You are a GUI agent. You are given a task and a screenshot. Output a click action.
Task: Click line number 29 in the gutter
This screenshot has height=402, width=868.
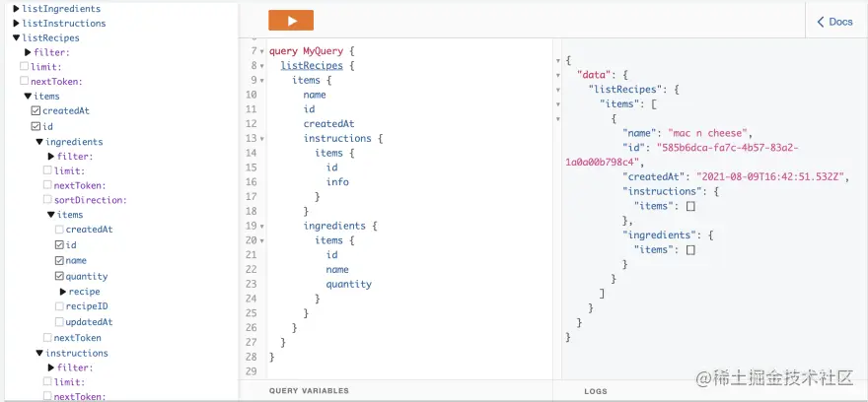click(x=252, y=371)
